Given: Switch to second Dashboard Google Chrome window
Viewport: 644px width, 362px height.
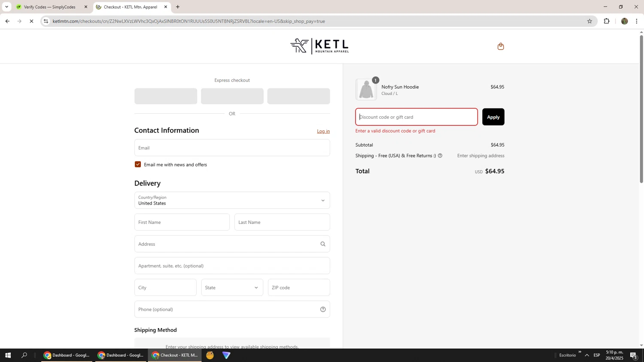Looking at the screenshot, I should pos(121,355).
